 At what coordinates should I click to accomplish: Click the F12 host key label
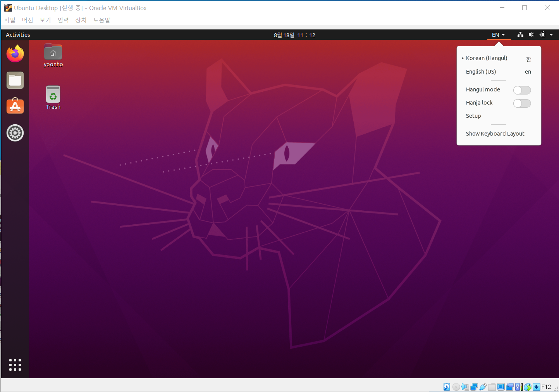point(546,387)
